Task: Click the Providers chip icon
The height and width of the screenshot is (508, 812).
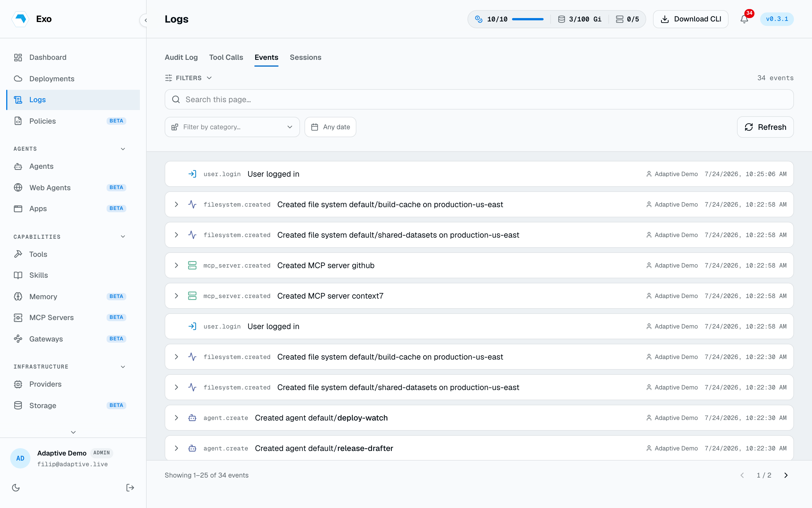Action: point(18,384)
